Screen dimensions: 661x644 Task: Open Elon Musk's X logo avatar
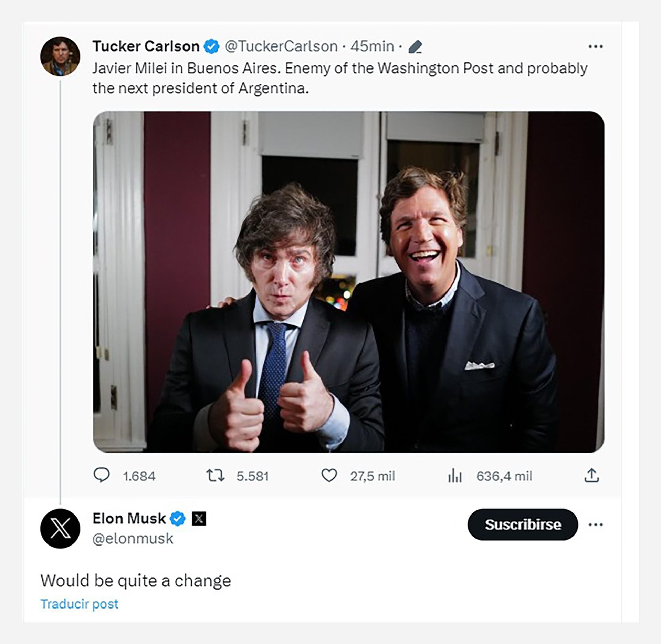[x=60, y=528]
